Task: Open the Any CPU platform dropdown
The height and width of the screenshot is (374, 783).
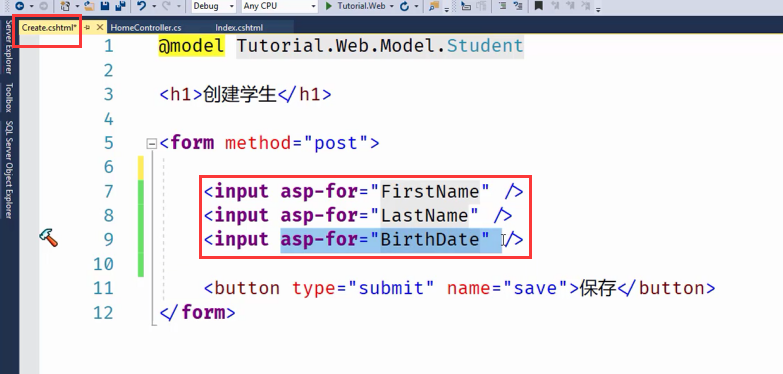Action: pyautogui.click(x=280, y=6)
